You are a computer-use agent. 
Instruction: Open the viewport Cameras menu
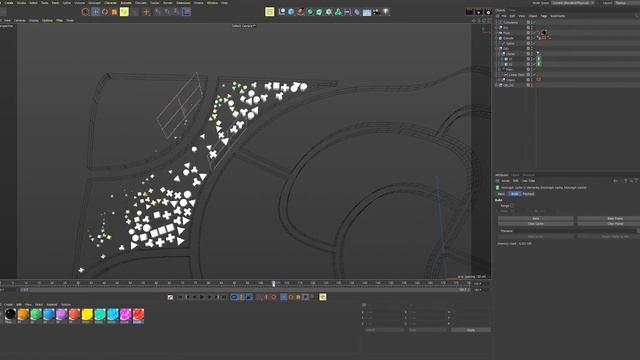[x=20, y=20]
